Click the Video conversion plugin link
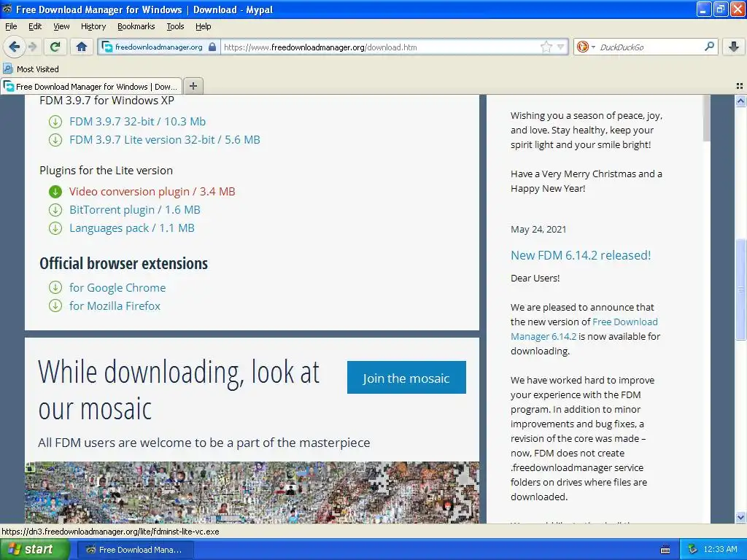This screenshot has width=747, height=560. 152,192
